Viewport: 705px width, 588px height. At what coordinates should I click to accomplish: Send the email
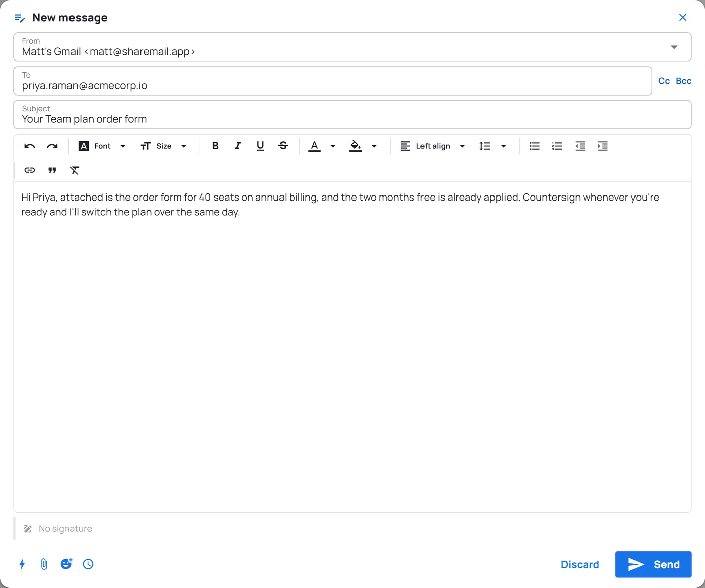click(x=653, y=564)
